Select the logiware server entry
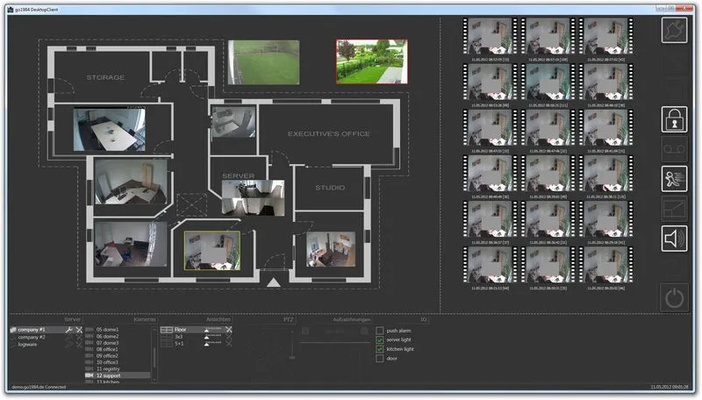Viewport: 702px width, 400px height. [30, 345]
